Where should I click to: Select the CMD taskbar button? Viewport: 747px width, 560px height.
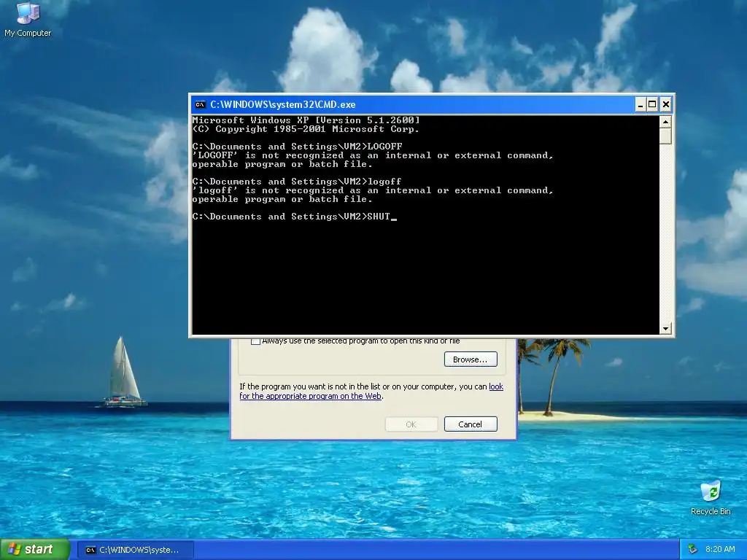click(135, 550)
